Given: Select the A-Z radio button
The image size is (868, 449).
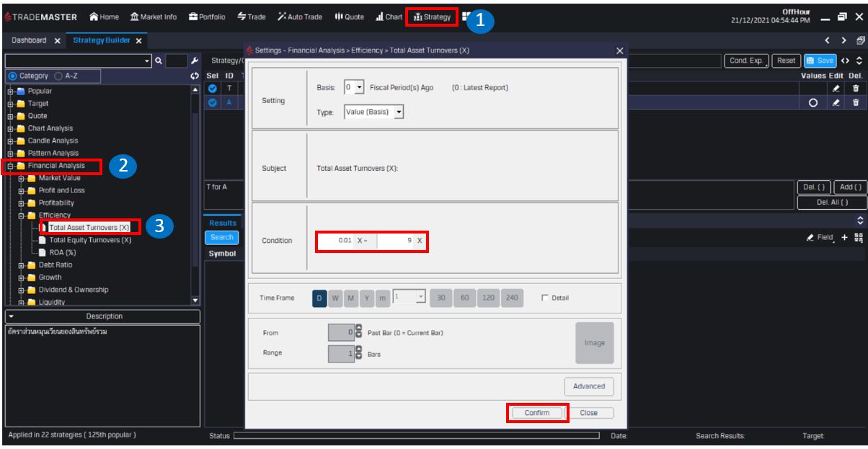Looking at the screenshot, I should pos(59,76).
